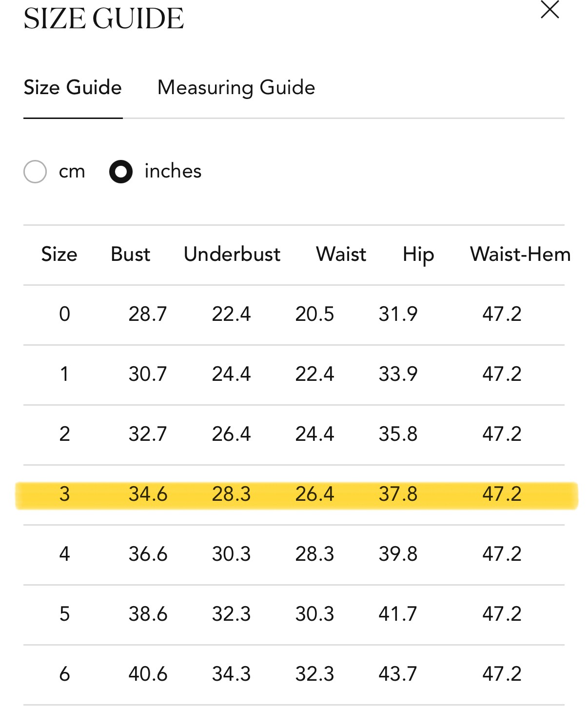
Task: Close the Size Guide dialog
Action: coord(549,10)
